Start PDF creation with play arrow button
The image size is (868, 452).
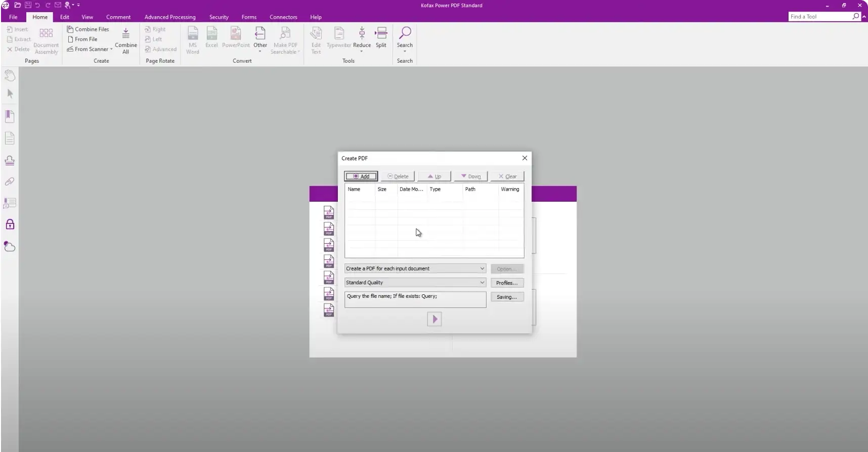pyautogui.click(x=434, y=319)
